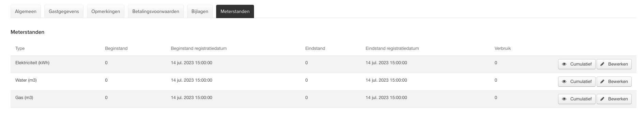
Task: Click the pencil icon for Elektriciteit (kWh)
Action: click(602, 64)
